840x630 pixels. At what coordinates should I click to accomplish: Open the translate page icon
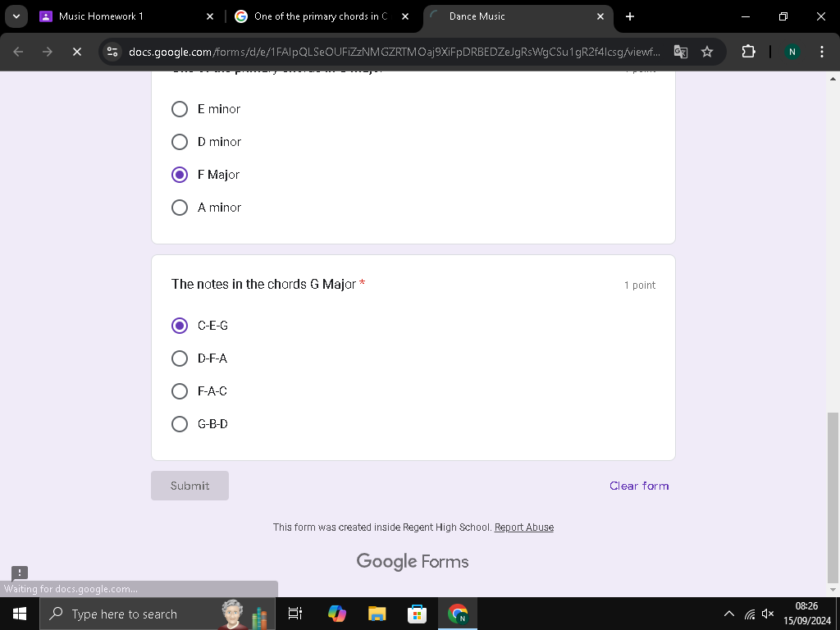[681, 52]
